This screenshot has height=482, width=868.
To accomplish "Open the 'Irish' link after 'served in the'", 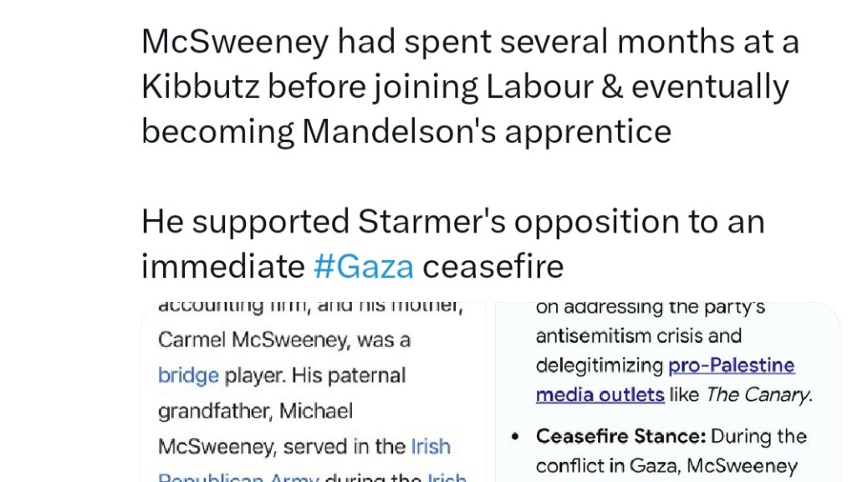I will tap(431, 446).
